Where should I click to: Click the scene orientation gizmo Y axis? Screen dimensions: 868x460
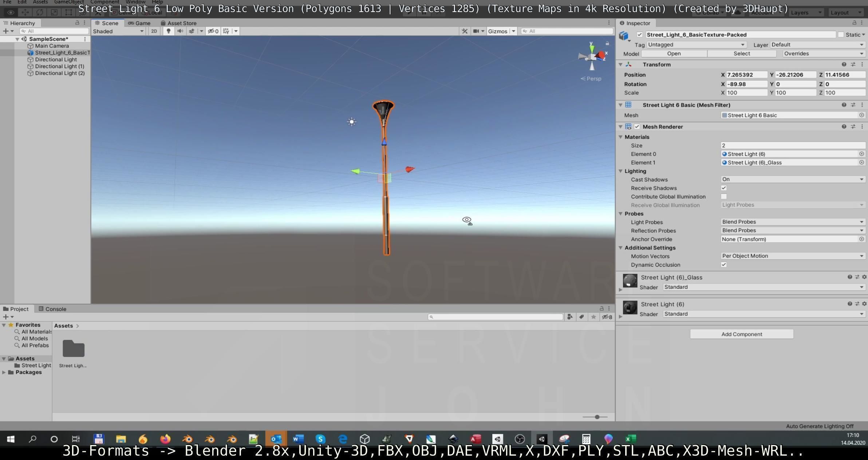coord(592,48)
